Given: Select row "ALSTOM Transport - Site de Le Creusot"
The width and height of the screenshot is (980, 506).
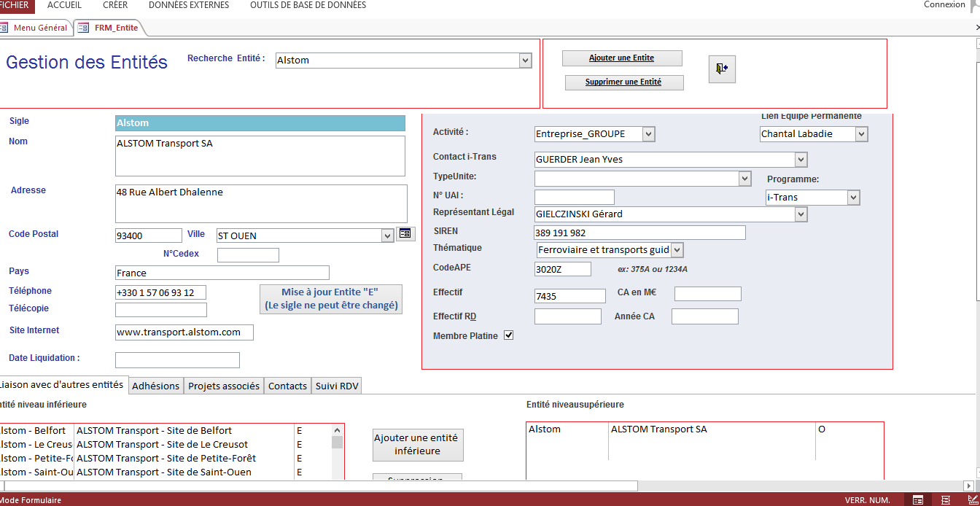Looking at the screenshot, I should click(x=165, y=444).
